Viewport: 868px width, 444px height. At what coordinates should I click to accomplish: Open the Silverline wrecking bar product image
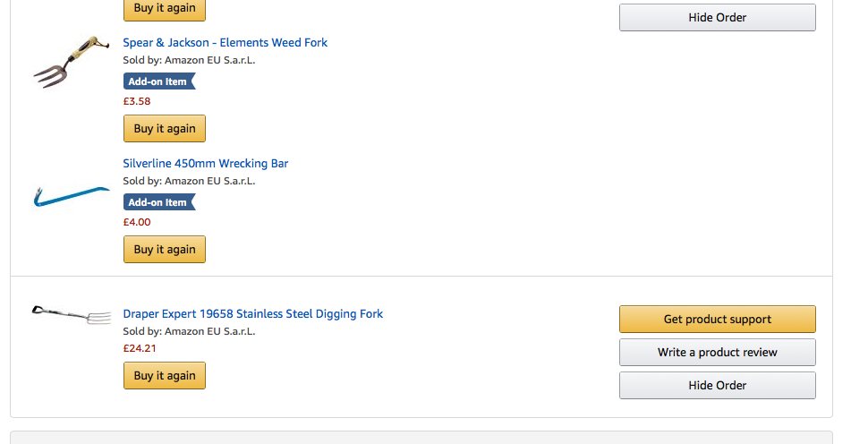coord(71,194)
